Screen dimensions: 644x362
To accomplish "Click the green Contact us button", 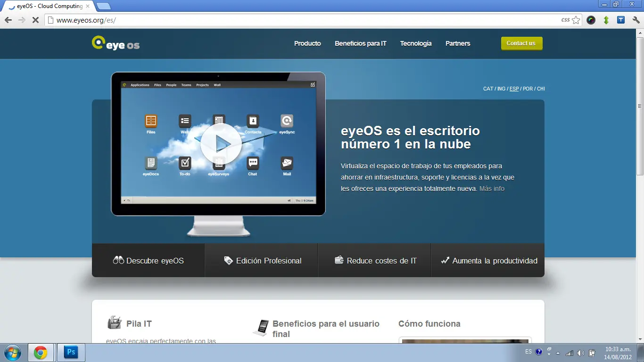I will click(521, 43).
